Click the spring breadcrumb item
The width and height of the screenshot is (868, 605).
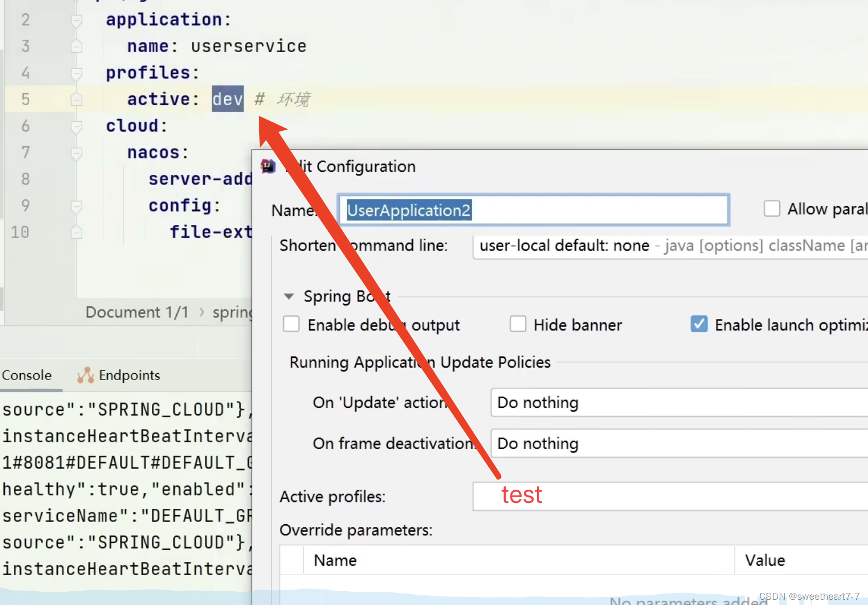pyautogui.click(x=232, y=313)
